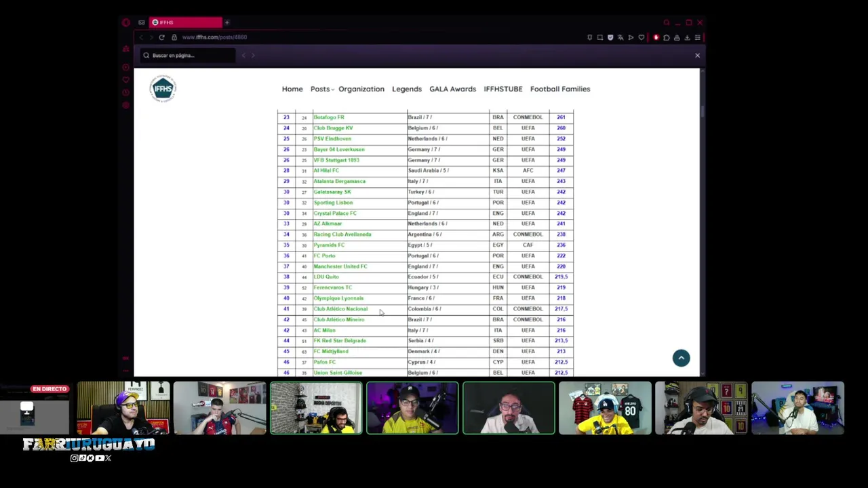Screen dimensions: 868x488
Task: Open the GX Corner sidebar icon
Action: coord(126,49)
